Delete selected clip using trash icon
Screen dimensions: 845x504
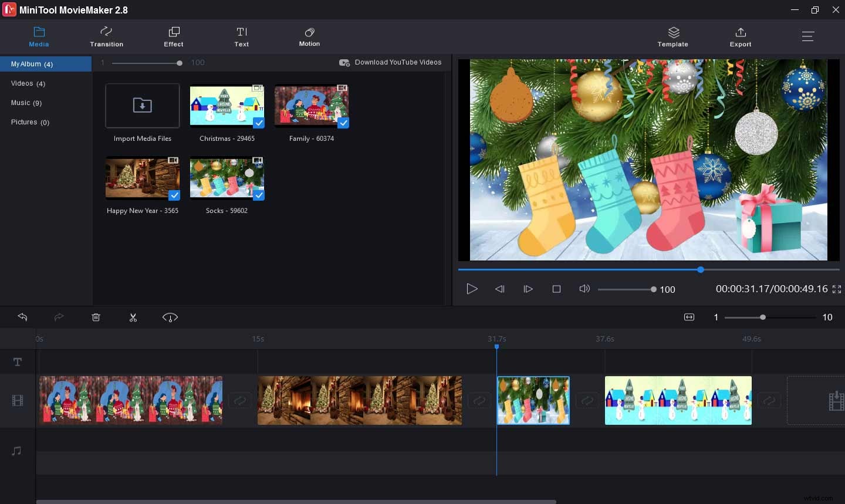(x=96, y=317)
